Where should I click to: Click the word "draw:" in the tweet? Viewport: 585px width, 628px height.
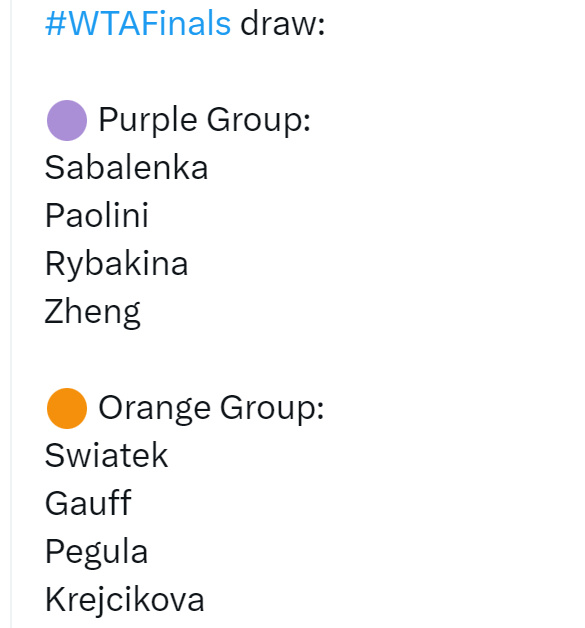(283, 23)
